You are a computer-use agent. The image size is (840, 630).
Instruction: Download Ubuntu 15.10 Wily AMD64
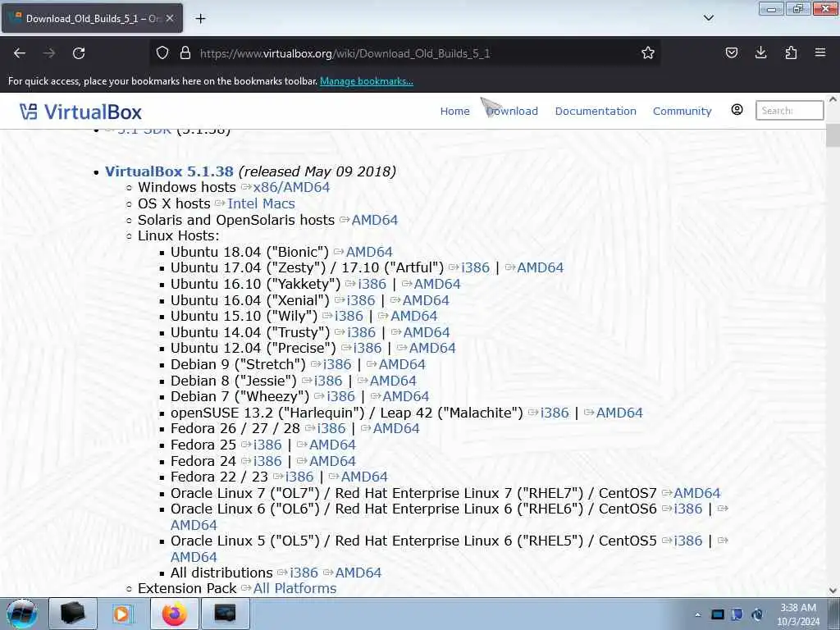(x=413, y=316)
